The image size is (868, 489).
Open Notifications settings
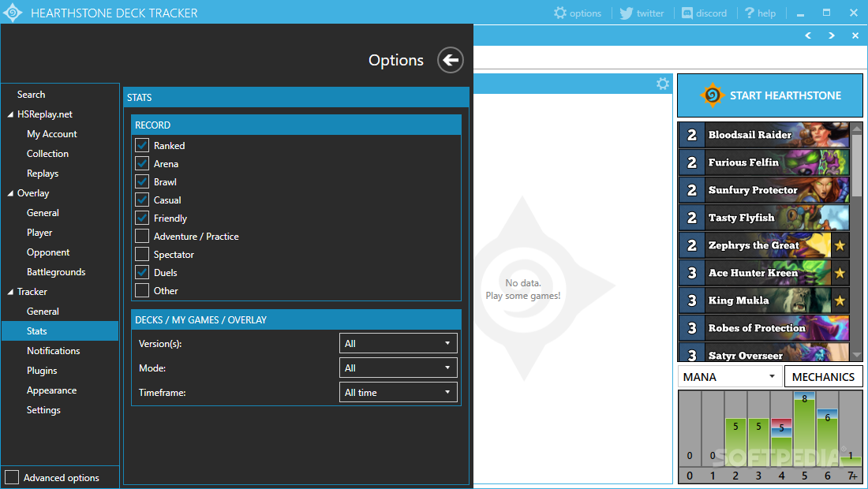53,351
